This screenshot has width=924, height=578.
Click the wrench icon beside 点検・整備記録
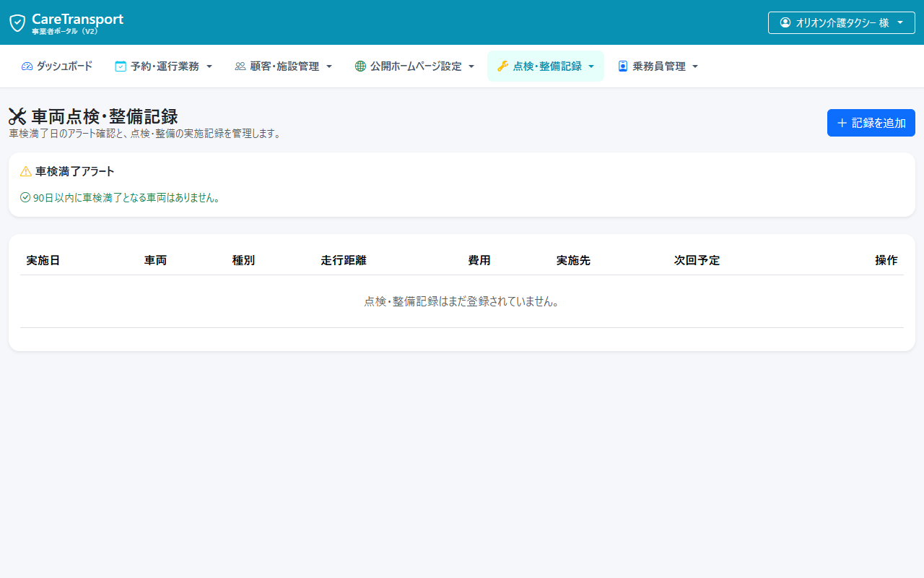503,66
